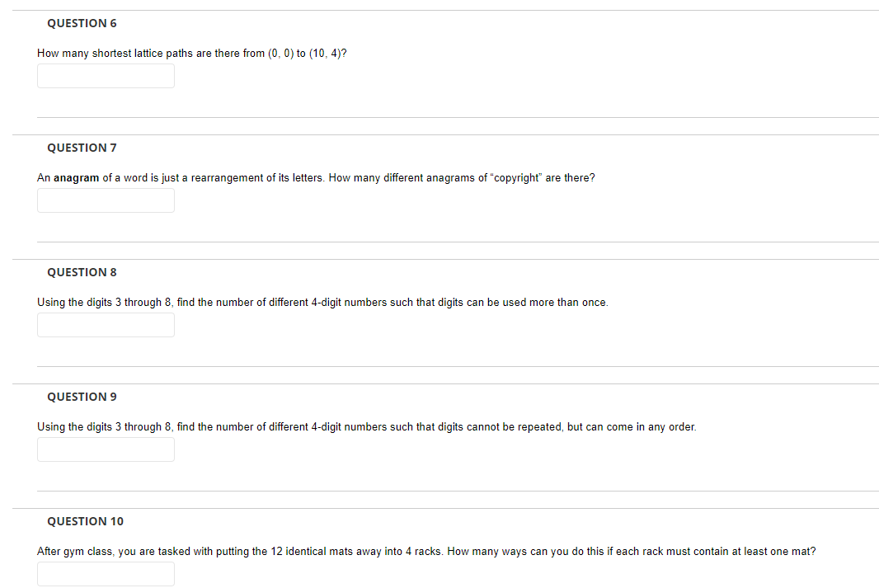The width and height of the screenshot is (879, 588).
Task: Select the QUESTION 9 heading
Action: click(x=82, y=397)
